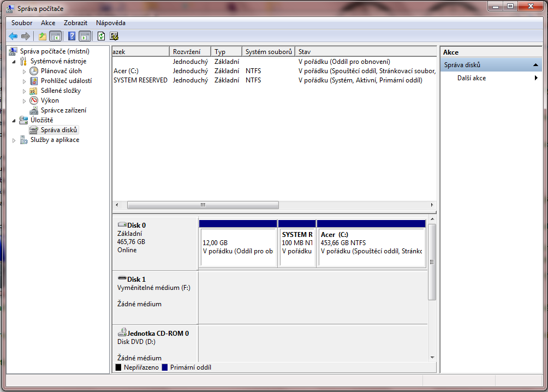Open the Další akce submenu arrow
548x392 pixels.
536,78
